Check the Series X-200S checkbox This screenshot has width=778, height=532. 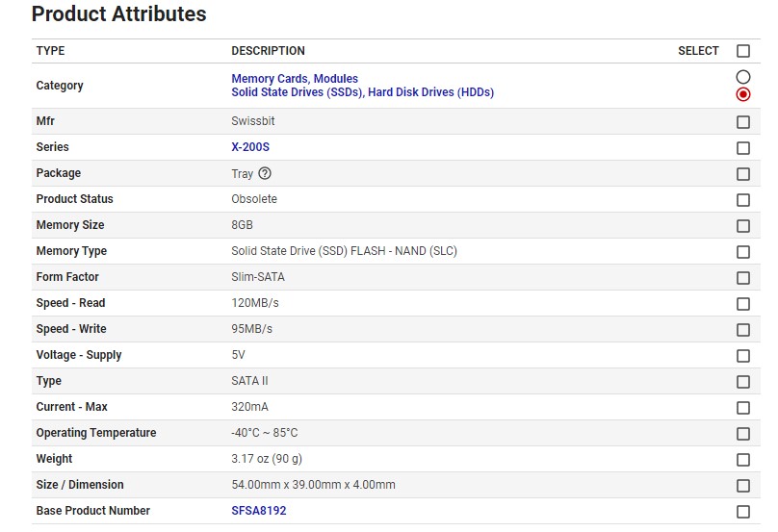click(742, 148)
